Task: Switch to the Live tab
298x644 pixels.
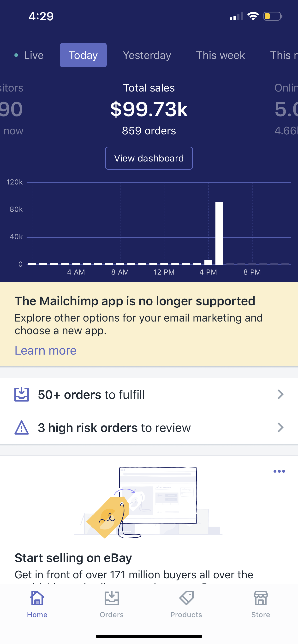Action: pyautogui.click(x=29, y=55)
